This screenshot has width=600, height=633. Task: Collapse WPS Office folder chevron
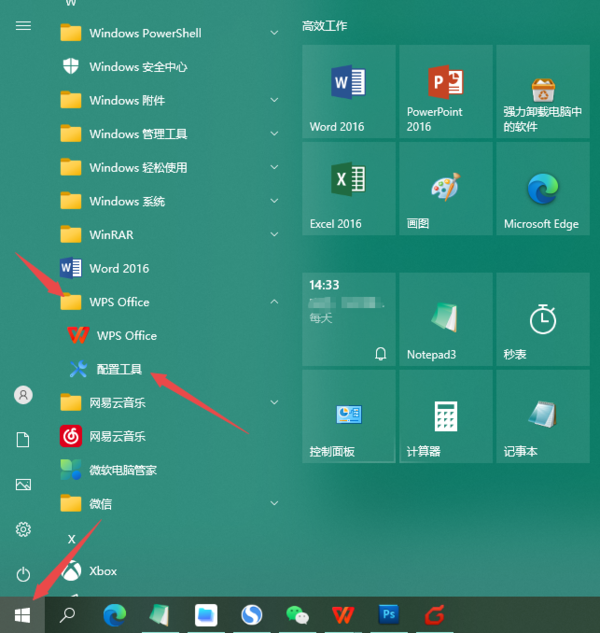274,301
